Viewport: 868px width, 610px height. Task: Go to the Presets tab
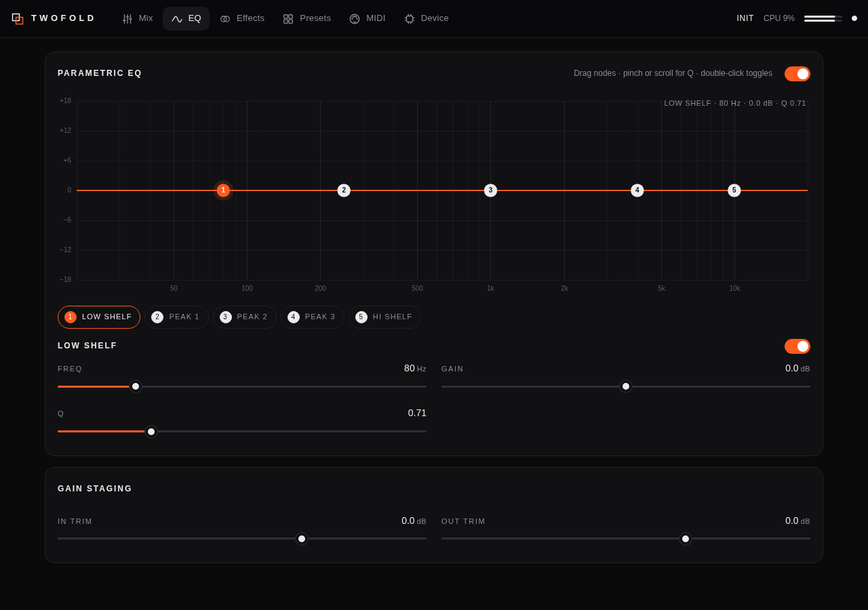[x=307, y=18]
